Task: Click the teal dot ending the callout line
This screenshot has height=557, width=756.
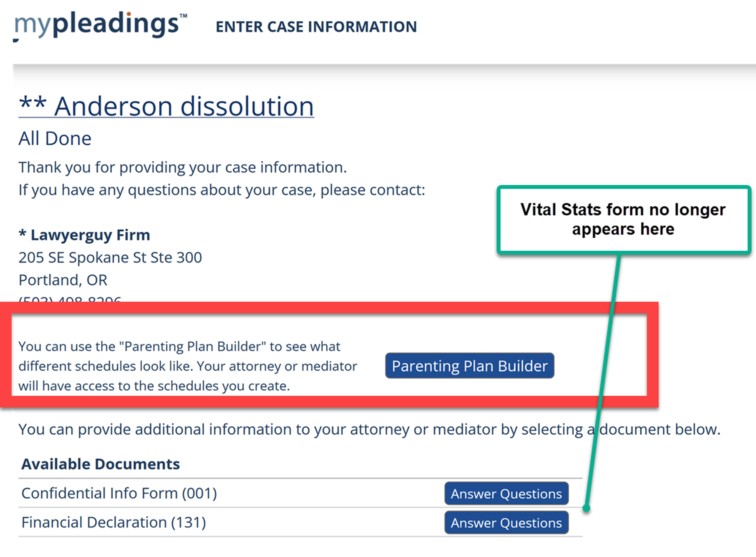Action: (x=586, y=509)
